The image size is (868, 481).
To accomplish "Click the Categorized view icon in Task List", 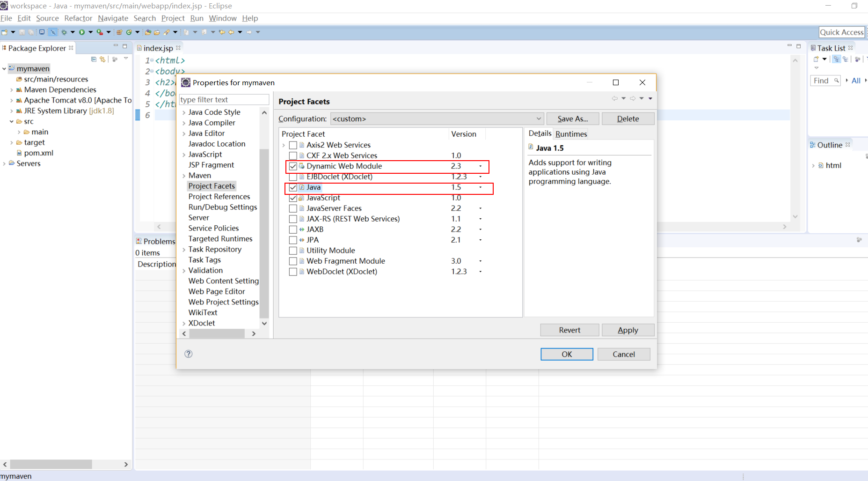I will (x=836, y=59).
